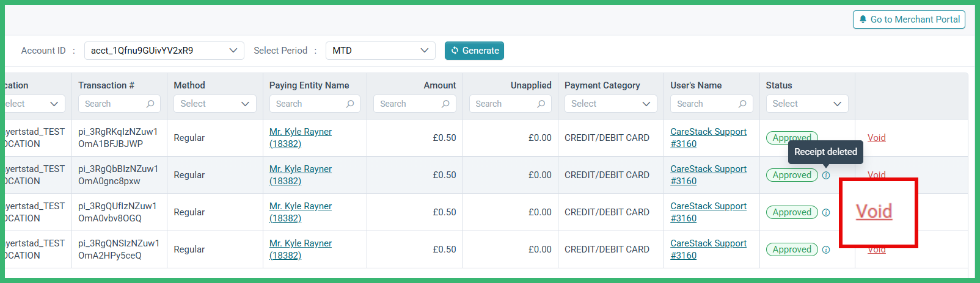The height and width of the screenshot is (283, 980).
Task: Open the Payment Category filter dropdown
Action: 611,104
